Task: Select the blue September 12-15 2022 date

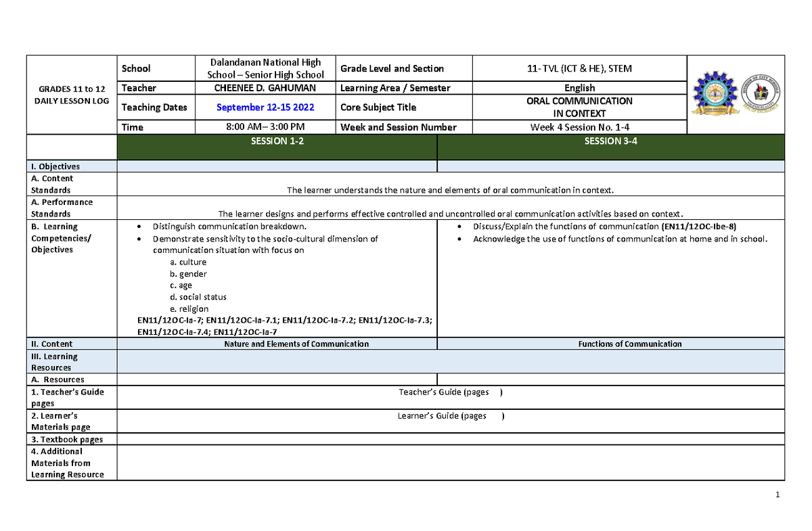Action: (x=265, y=108)
